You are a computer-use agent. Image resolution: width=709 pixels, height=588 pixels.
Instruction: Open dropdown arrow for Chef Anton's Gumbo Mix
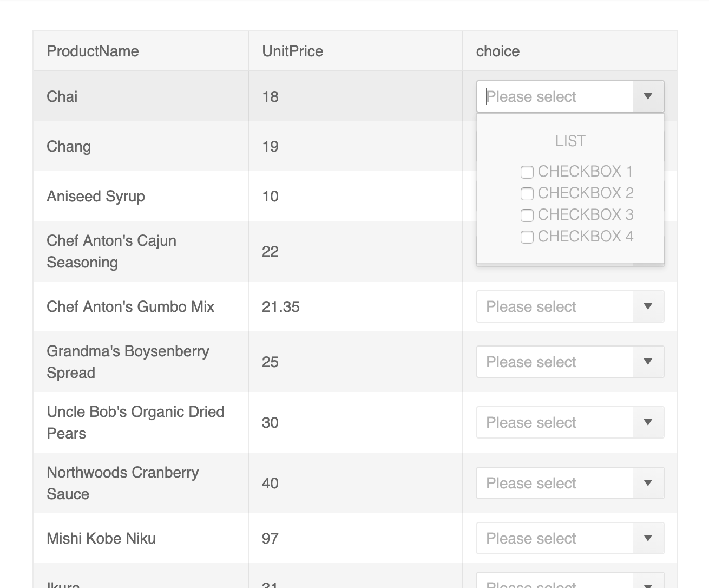[648, 307]
